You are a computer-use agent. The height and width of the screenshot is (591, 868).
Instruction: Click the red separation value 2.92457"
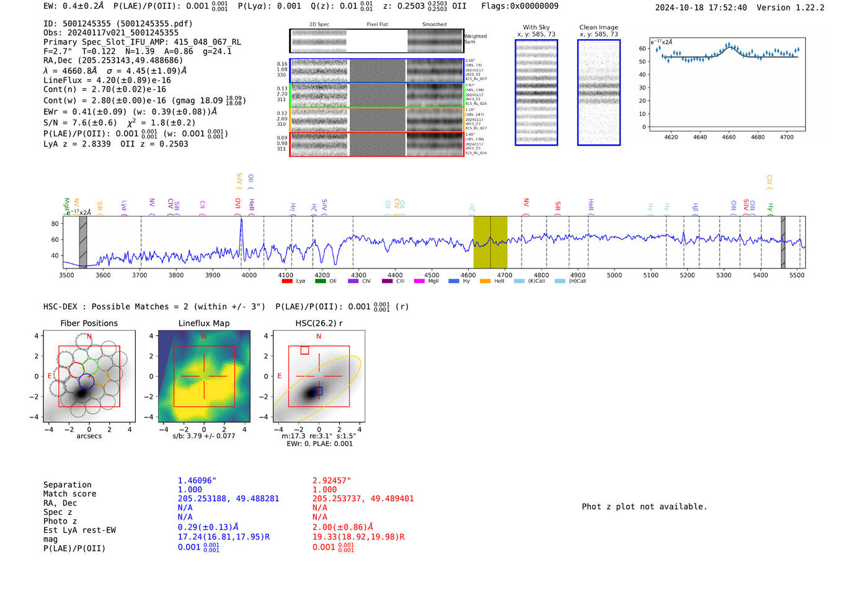click(332, 481)
